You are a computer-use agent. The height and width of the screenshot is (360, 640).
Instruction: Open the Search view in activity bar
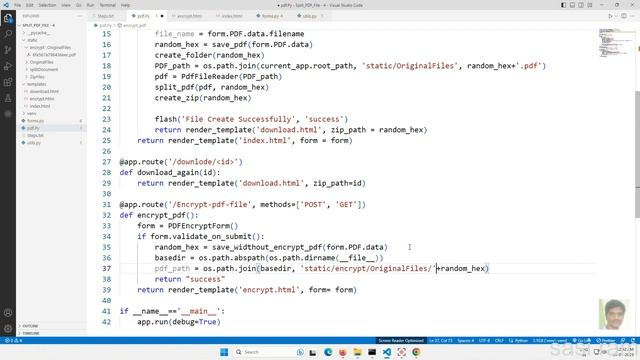[x=8, y=34]
